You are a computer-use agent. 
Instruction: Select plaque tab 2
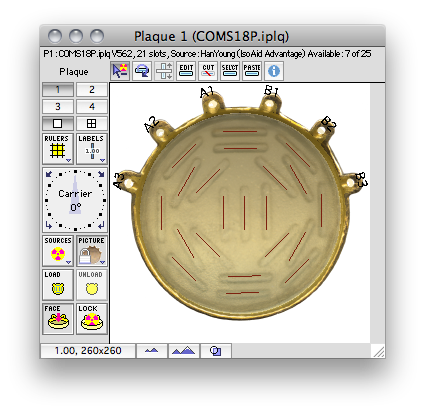click(92, 90)
